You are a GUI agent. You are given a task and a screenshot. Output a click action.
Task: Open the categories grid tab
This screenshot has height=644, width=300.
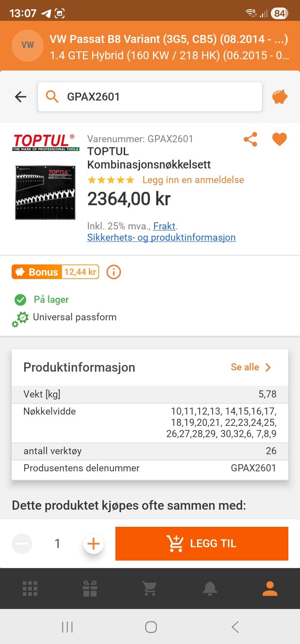(30, 588)
